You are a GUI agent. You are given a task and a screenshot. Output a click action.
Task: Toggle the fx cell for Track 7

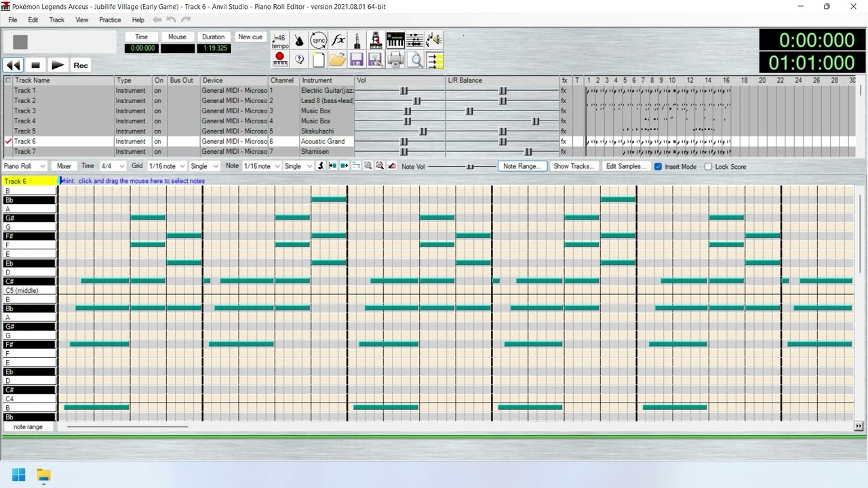point(564,151)
